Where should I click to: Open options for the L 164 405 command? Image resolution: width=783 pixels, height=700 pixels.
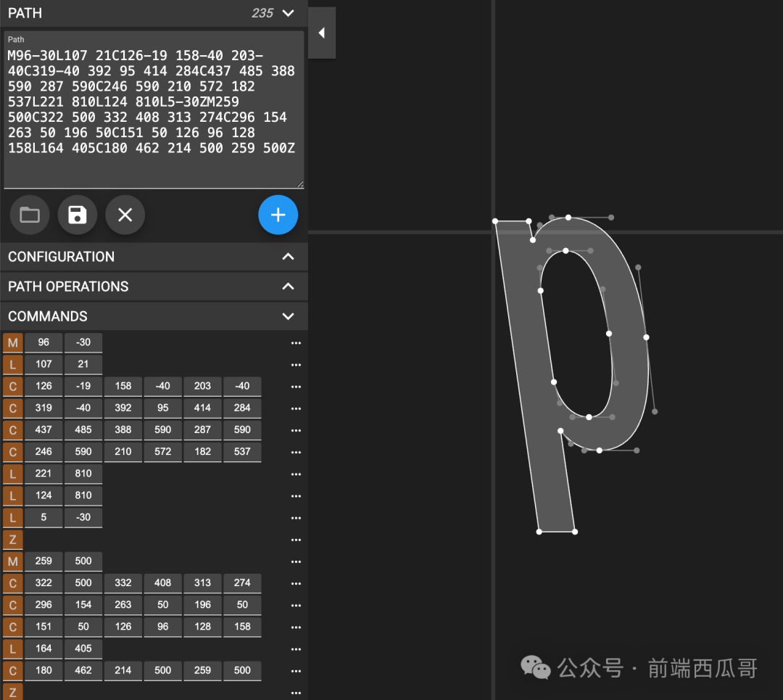295,649
